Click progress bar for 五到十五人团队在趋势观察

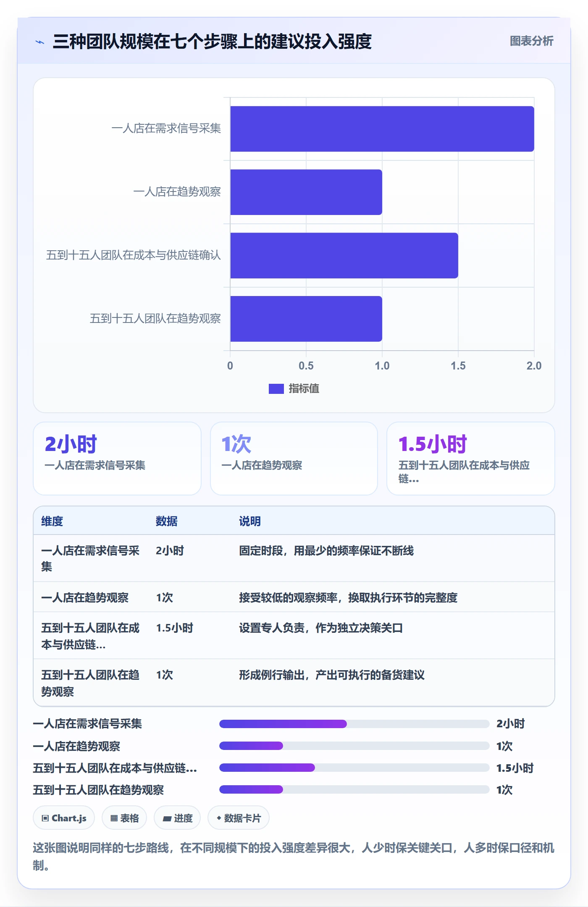pyautogui.click(x=354, y=789)
